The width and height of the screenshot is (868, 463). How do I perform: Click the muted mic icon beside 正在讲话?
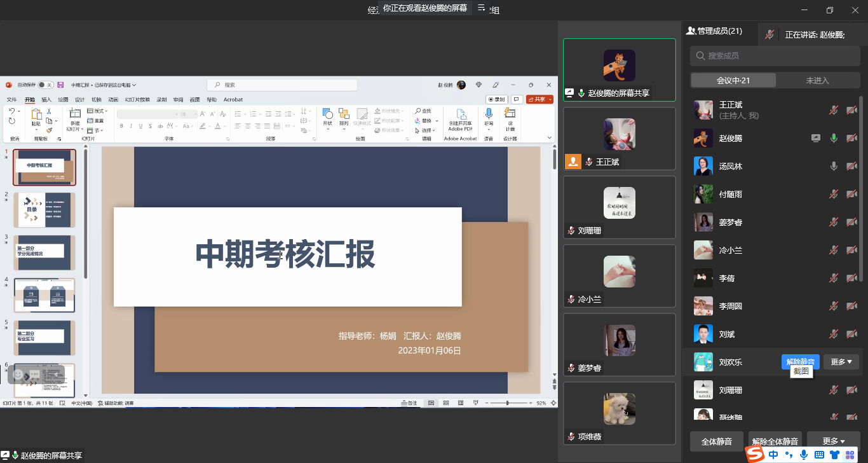pyautogui.click(x=770, y=35)
